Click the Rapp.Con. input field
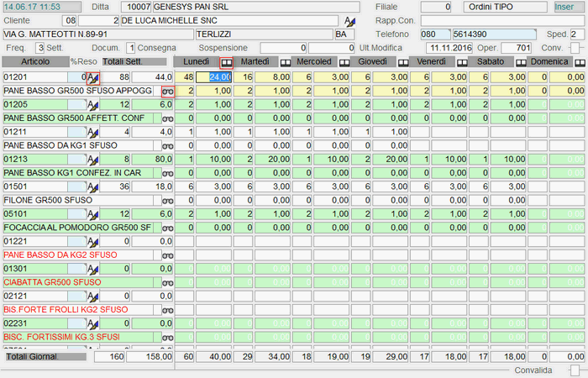 pyautogui.click(x=502, y=21)
